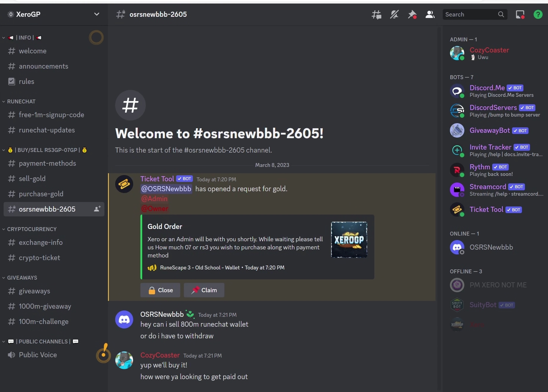
Task: Click the Close ticket button
Action: point(160,290)
